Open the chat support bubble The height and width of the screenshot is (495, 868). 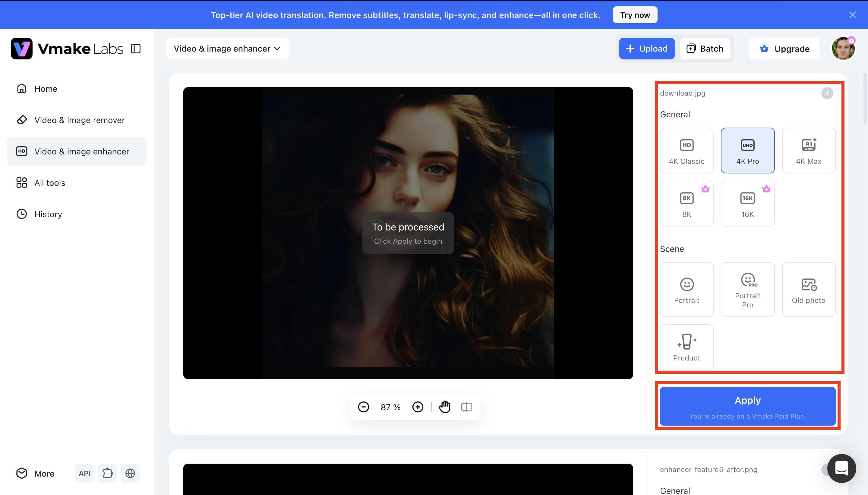click(841, 468)
